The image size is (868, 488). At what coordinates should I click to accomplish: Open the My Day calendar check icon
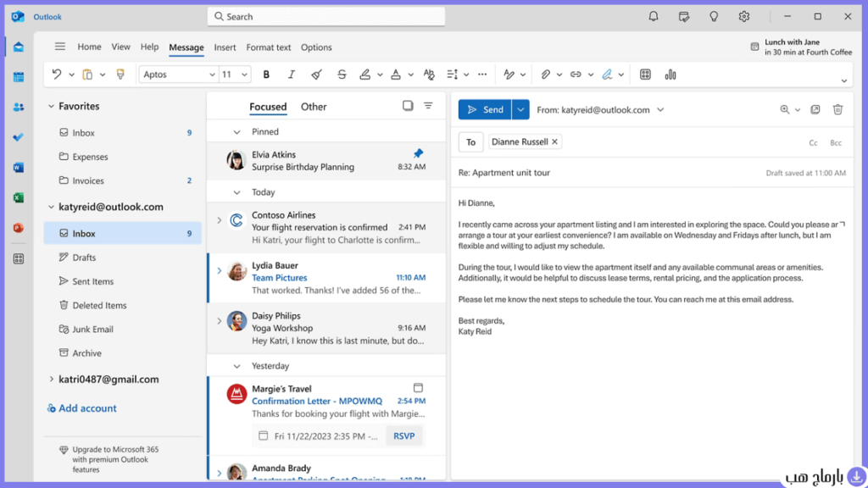[x=684, y=17]
